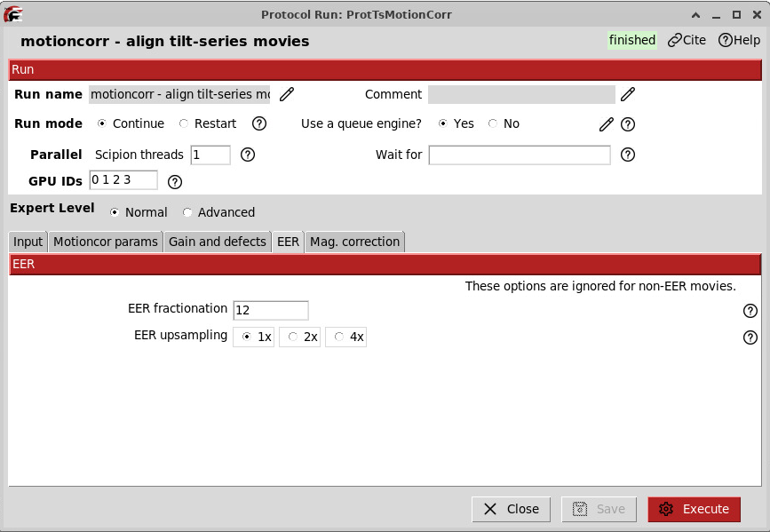Open help for EER fractionation

750,310
